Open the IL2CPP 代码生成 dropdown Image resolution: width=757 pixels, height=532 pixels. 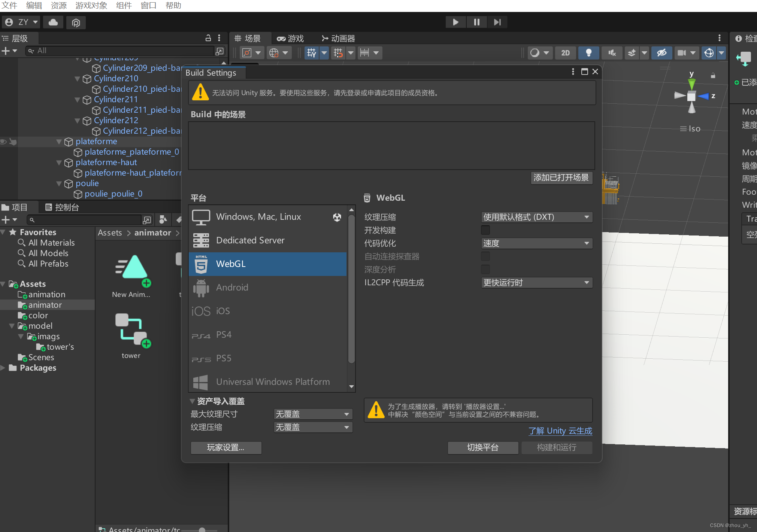pos(536,283)
